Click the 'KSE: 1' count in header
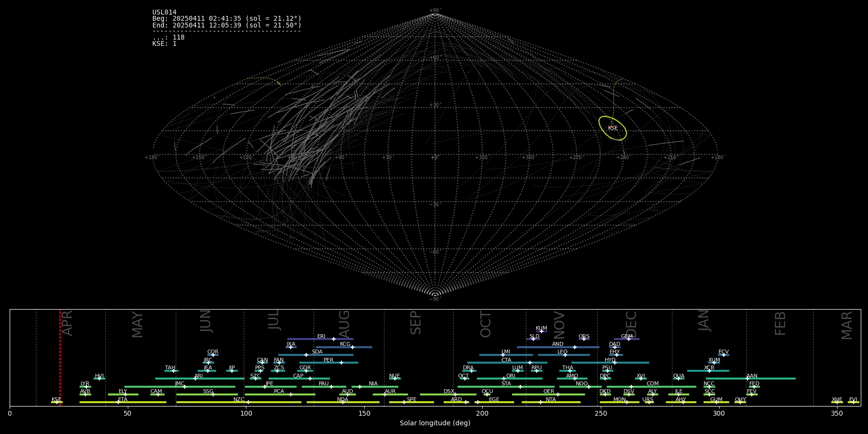 (164, 44)
